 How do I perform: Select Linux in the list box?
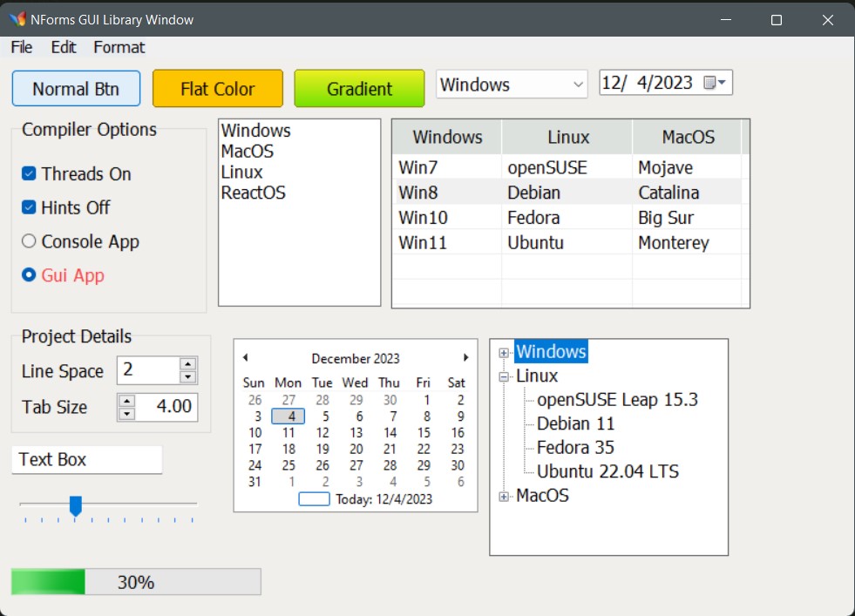[241, 173]
